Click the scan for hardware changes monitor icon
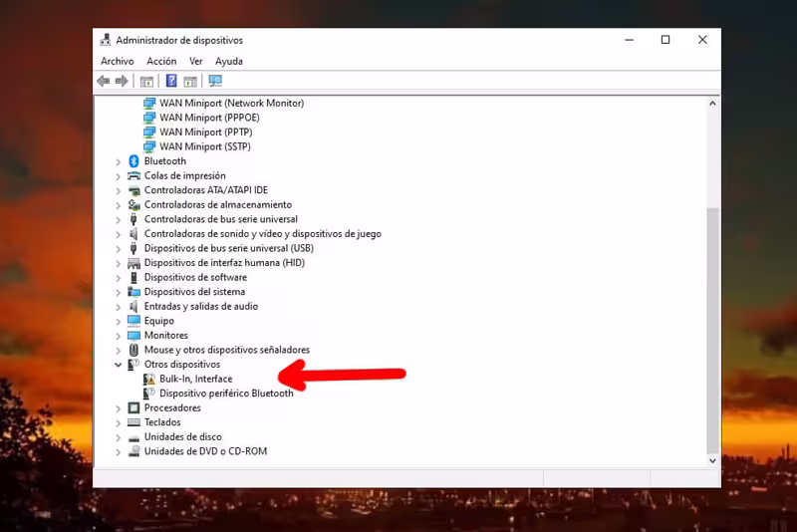The height and width of the screenshot is (532, 797). pos(215,81)
